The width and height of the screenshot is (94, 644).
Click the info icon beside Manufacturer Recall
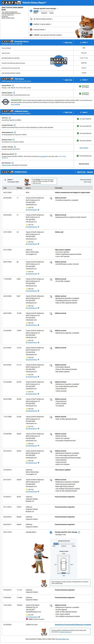(x=15, y=154)
